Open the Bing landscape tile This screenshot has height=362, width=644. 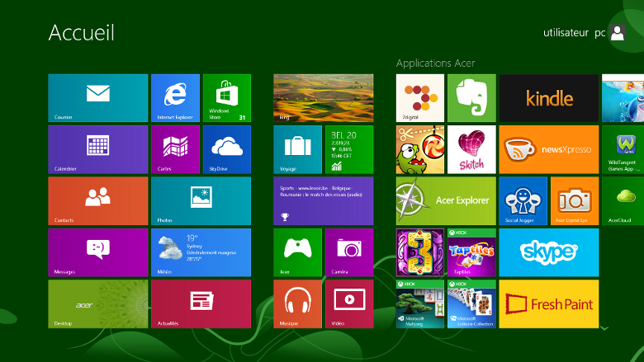click(323, 98)
